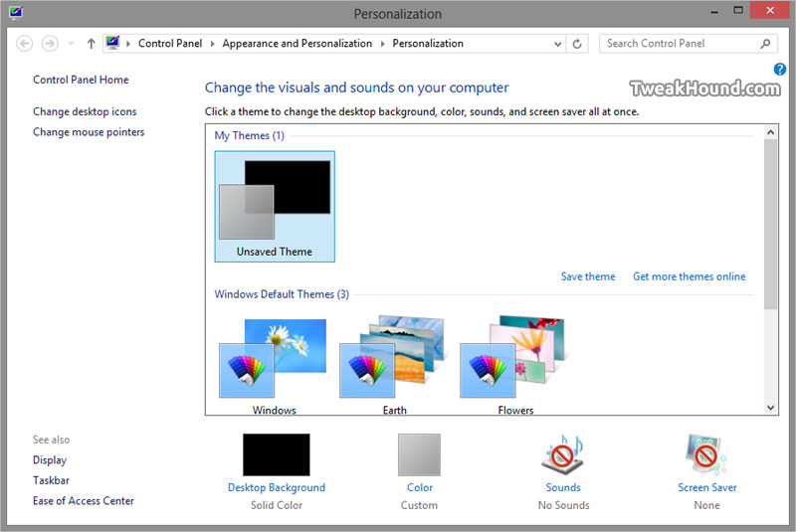The width and height of the screenshot is (796, 532).
Task: Click the Sounds speaker icon
Action: point(563,454)
